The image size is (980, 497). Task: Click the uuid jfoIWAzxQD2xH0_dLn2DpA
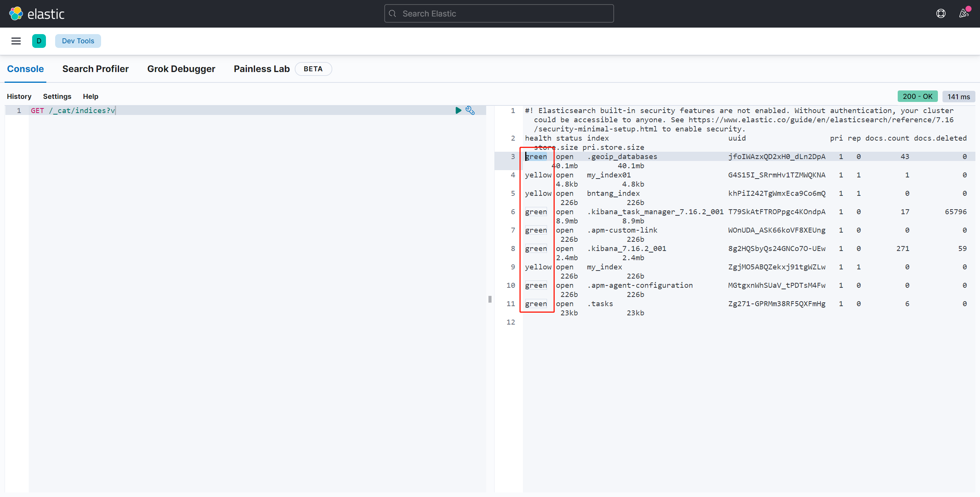(x=777, y=156)
